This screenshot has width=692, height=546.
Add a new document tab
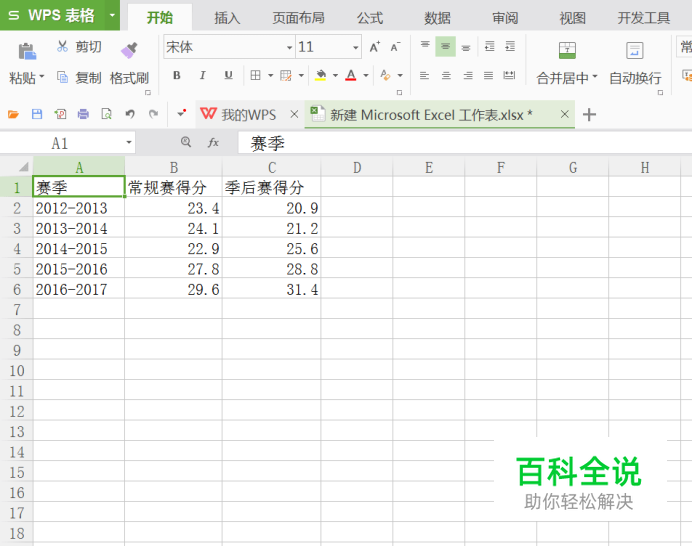(x=589, y=115)
